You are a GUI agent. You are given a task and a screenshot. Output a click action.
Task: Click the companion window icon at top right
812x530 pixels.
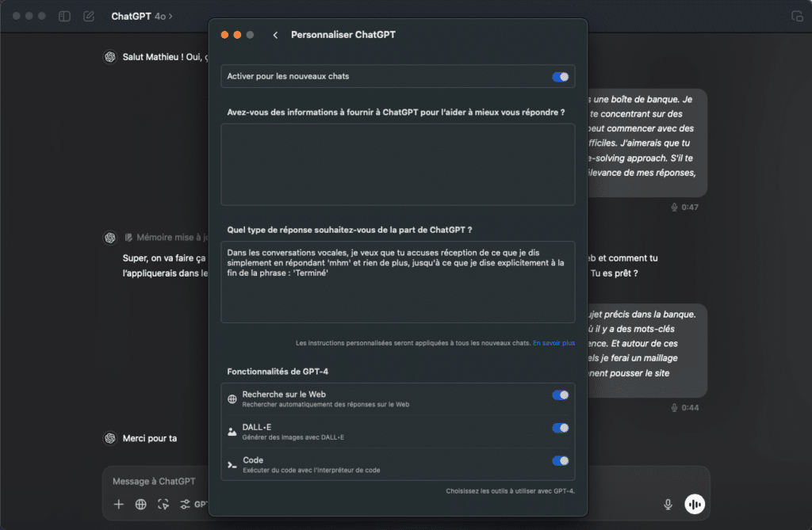(797, 16)
